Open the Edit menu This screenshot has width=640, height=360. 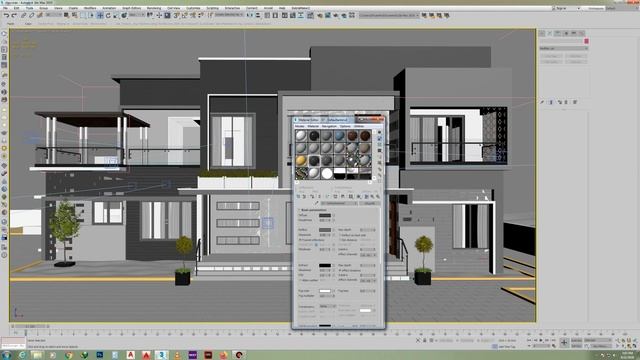tap(16, 8)
